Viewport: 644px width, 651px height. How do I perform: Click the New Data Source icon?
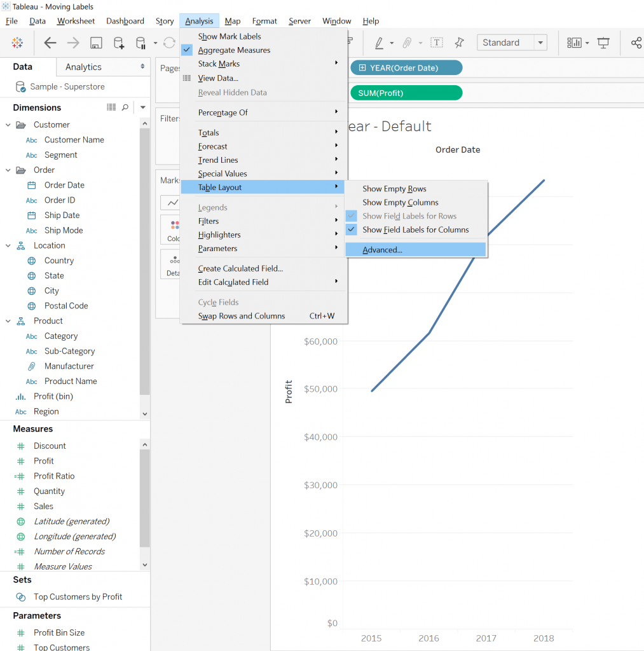click(119, 43)
